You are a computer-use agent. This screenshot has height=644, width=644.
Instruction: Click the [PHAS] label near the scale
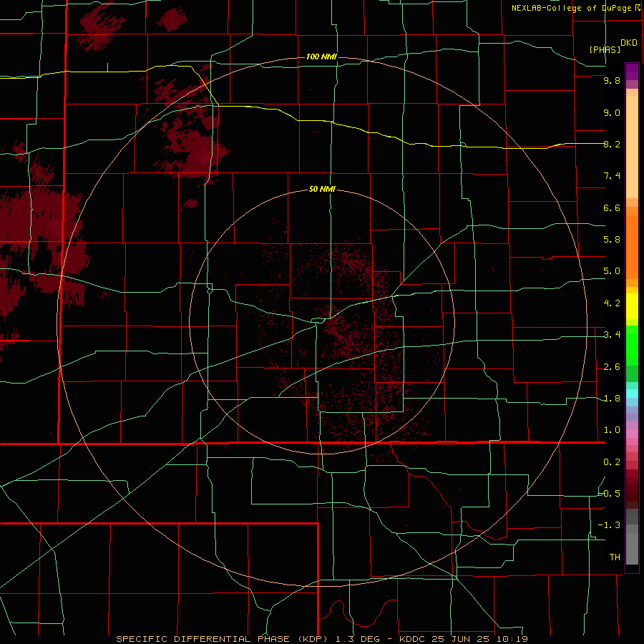[605, 49]
